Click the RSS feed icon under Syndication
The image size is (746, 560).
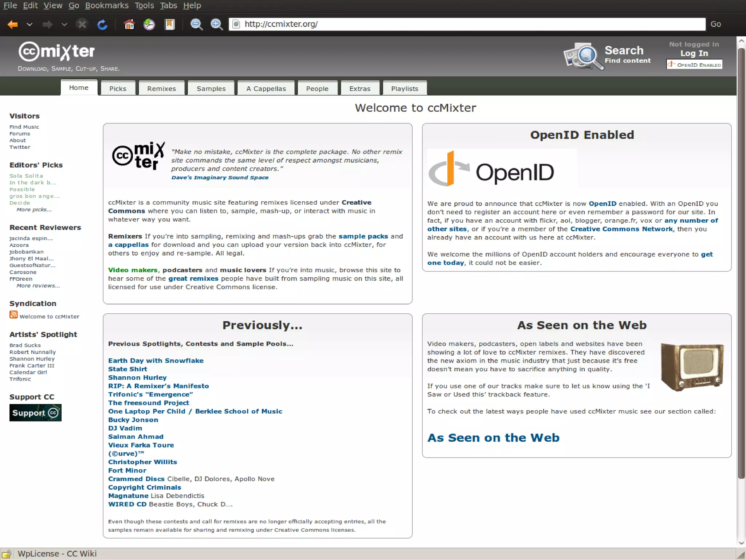tap(13, 315)
